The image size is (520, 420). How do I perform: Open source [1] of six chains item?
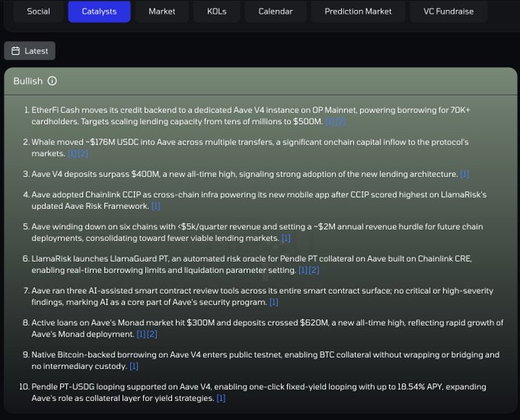point(286,238)
